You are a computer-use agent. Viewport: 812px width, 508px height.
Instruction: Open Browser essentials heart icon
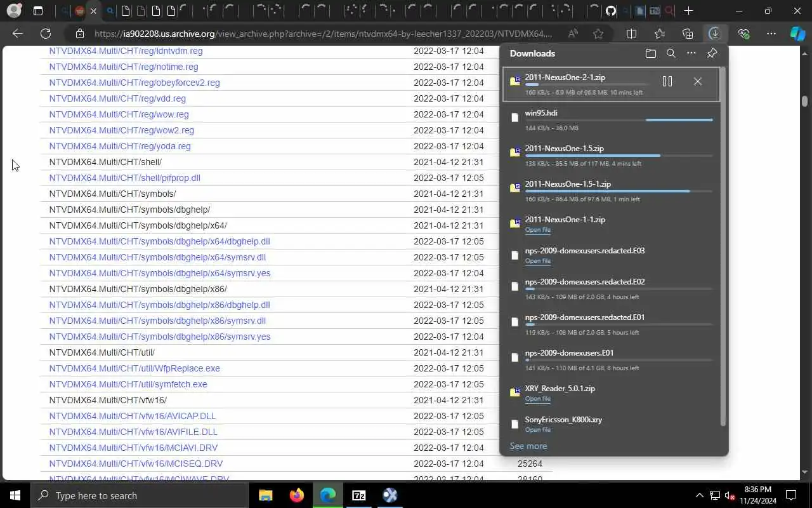[x=743, y=34]
